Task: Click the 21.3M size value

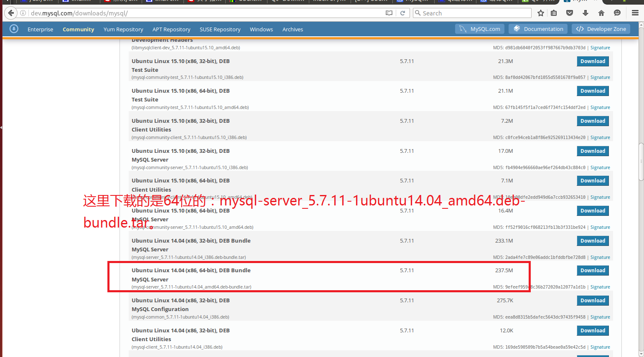Action: pos(506,61)
